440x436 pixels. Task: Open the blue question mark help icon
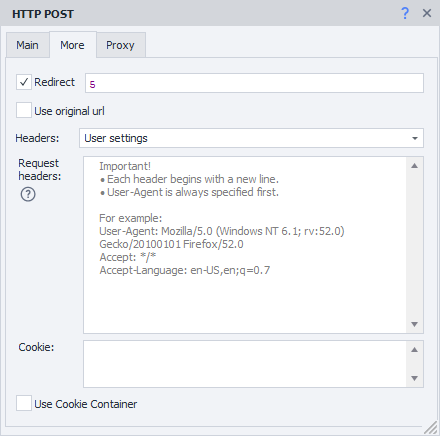tap(405, 13)
